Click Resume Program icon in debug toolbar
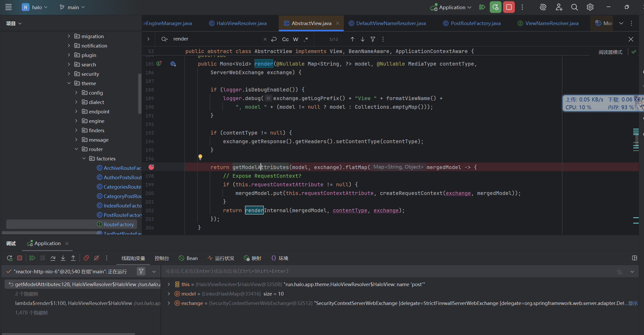This screenshot has width=644, height=335. coord(32,258)
